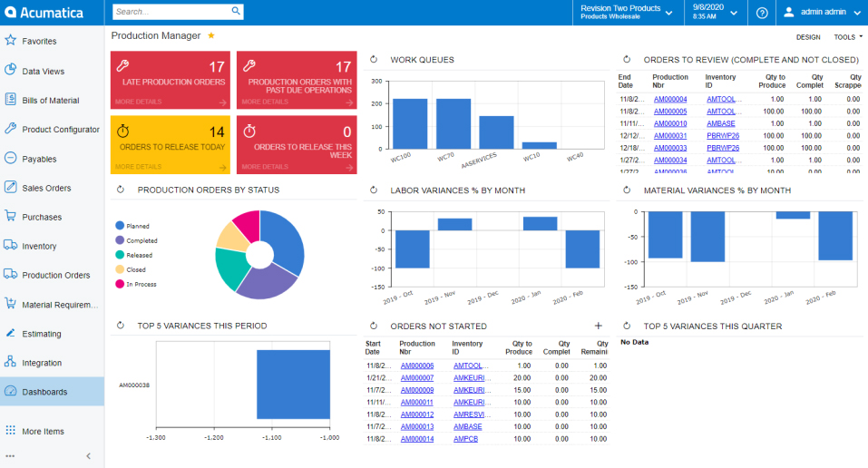Open Revision Two Products company dropdown
The height and width of the screenshot is (468, 868).
pyautogui.click(x=627, y=12)
